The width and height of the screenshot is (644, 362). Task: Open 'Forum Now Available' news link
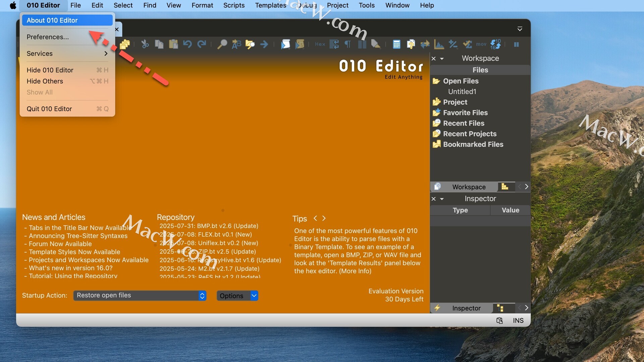(60, 244)
